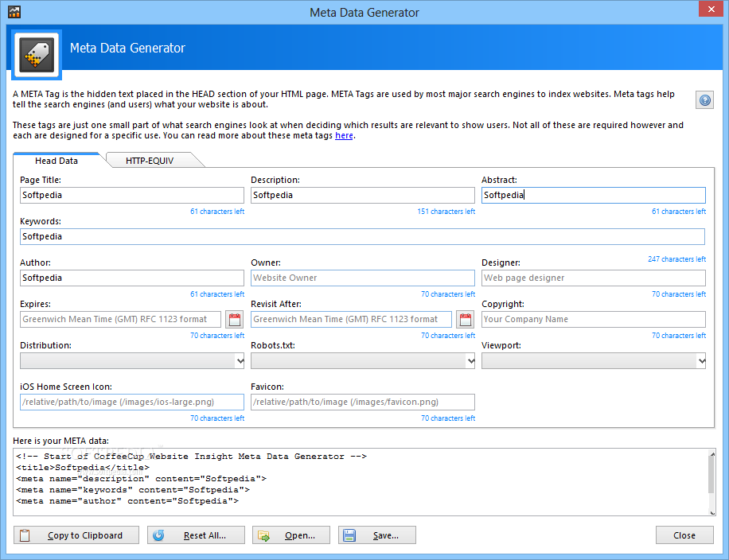Screen dimensions: 729x560
Task: Click the Owner field with 'Website Owner'
Action: (363, 278)
